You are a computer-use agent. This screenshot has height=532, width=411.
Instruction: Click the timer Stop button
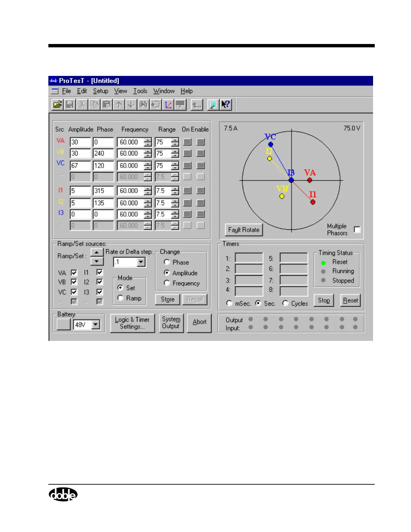[324, 300]
